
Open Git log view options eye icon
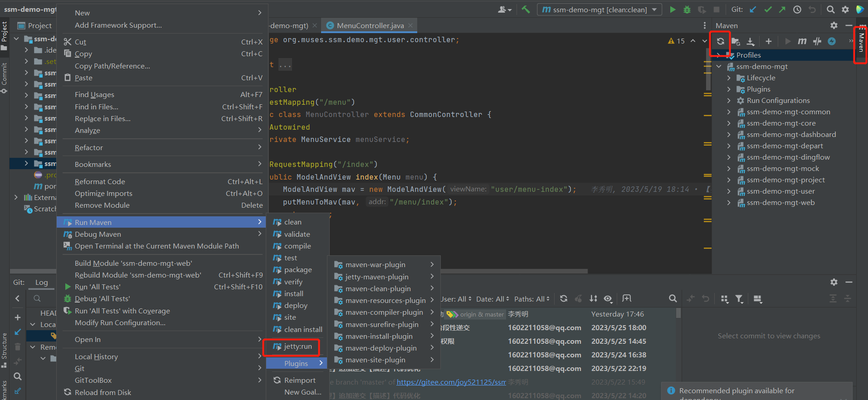tap(608, 298)
